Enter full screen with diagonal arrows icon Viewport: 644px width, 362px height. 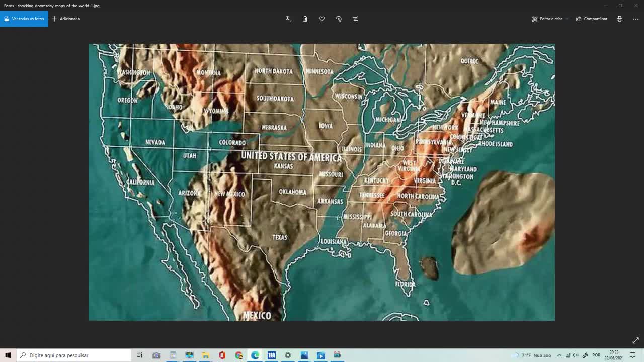coord(635,340)
